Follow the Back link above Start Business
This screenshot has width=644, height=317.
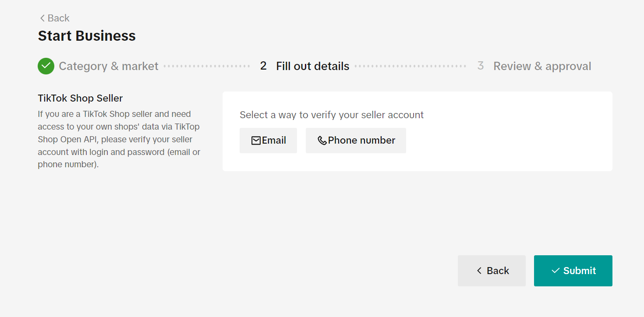coord(55,18)
